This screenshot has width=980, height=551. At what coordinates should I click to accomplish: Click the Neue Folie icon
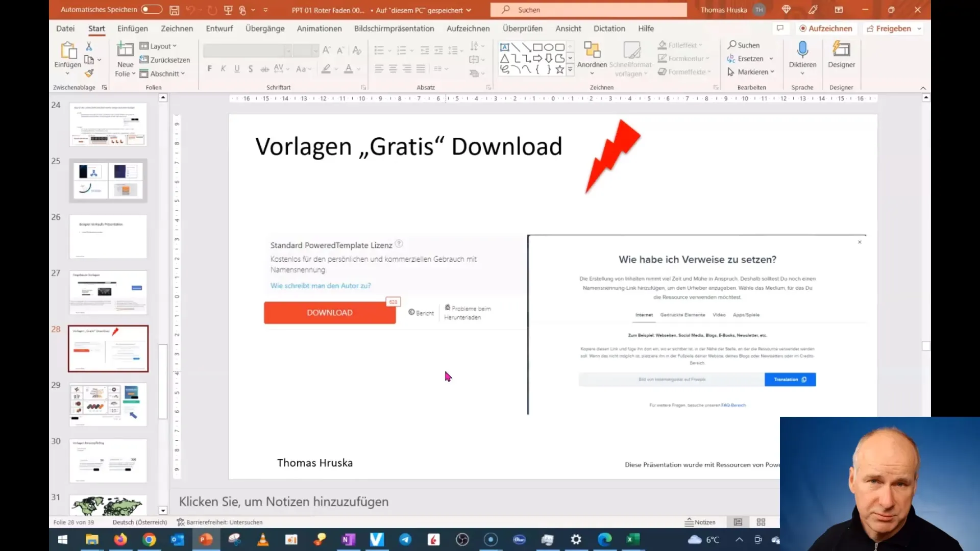coord(125,50)
